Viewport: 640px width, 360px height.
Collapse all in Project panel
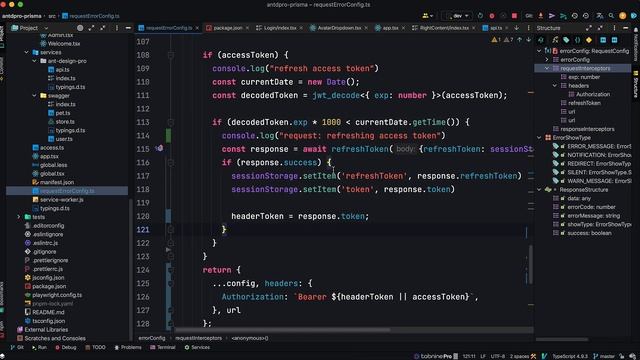pos(103,28)
